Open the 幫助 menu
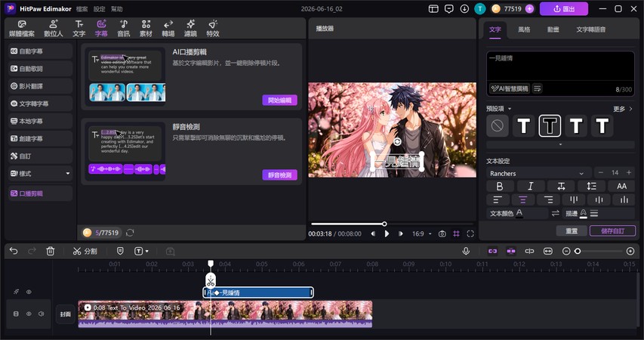This screenshot has width=644, height=340. click(x=116, y=8)
